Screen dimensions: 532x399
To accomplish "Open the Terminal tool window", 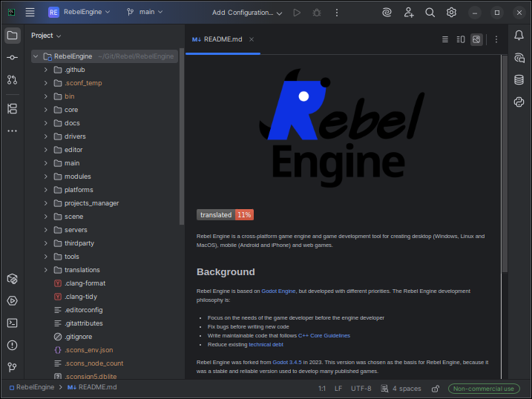I will [12, 323].
